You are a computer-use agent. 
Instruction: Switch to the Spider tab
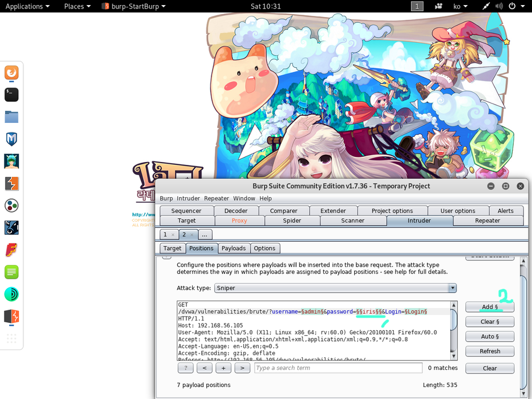tap(292, 221)
